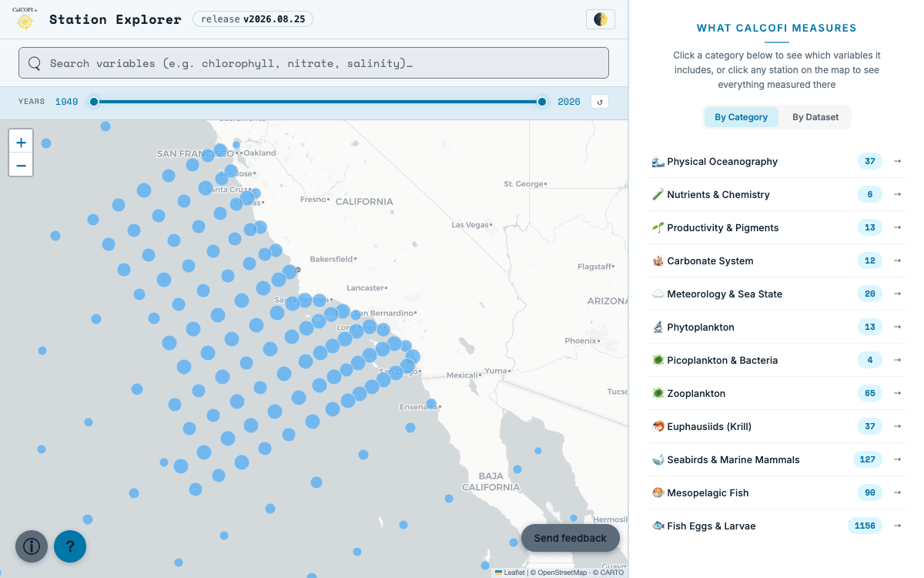Click the 1156 count badge
Image resolution: width=924 pixels, height=578 pixels.
[865, 526]
